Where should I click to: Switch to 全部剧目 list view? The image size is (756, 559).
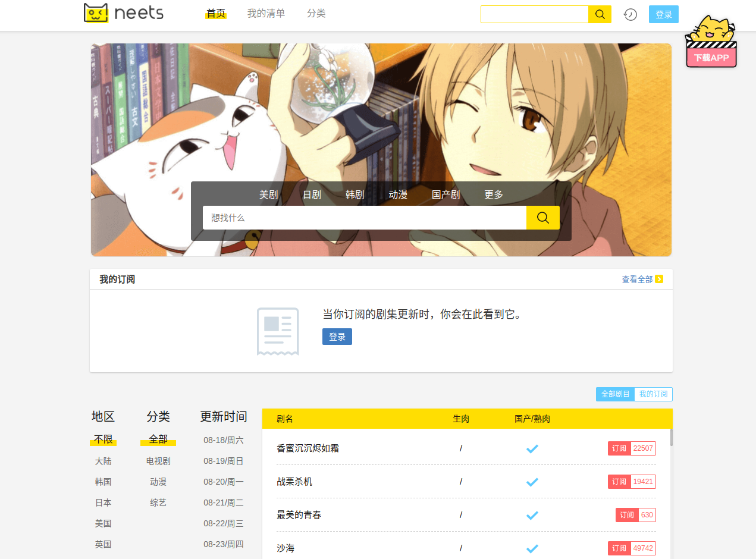[615, 394]
